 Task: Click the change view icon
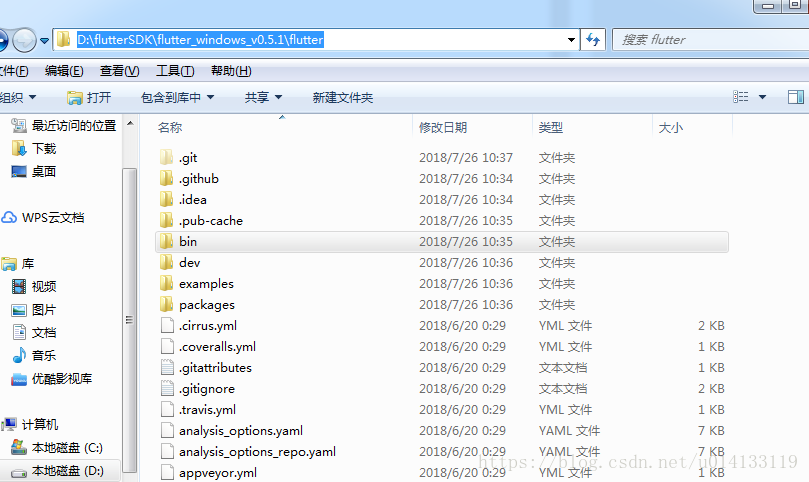click(740, 97)
